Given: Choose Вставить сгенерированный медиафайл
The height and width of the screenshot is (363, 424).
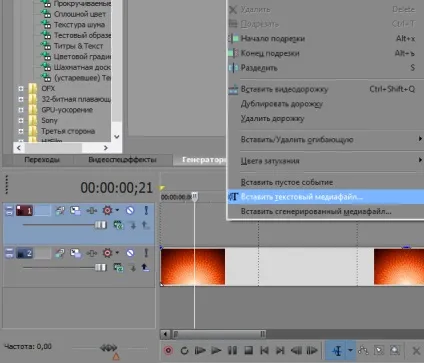Looking at the screenshot, I should [x=325, y=212].
